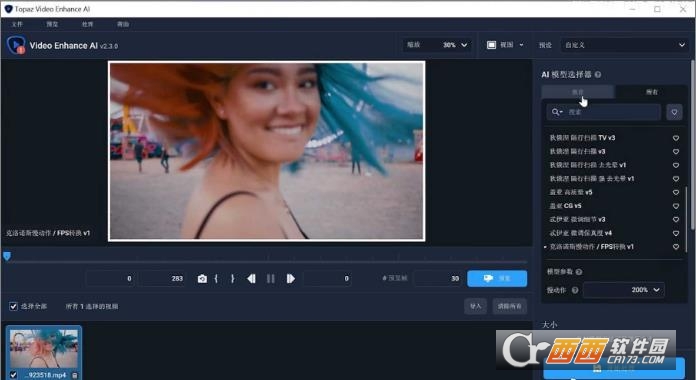Image resolution: width=696 pixels, height=380 pixels.
Task: Click the blue 预览 preview button
Action: tap(497, 278)
